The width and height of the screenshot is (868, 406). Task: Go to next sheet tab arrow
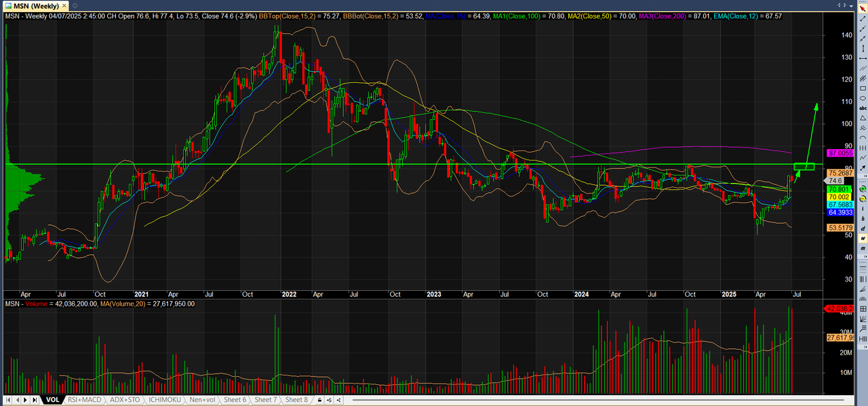[25, 400]
